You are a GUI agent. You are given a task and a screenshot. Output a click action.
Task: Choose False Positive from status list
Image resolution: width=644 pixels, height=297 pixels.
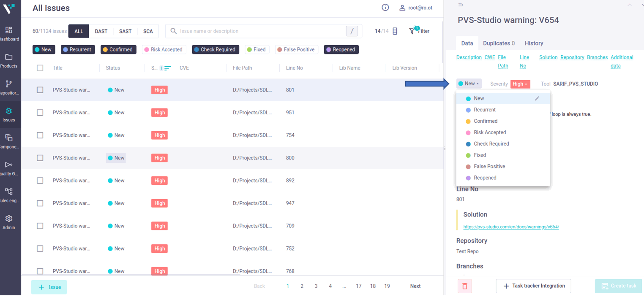coord(489,166)
